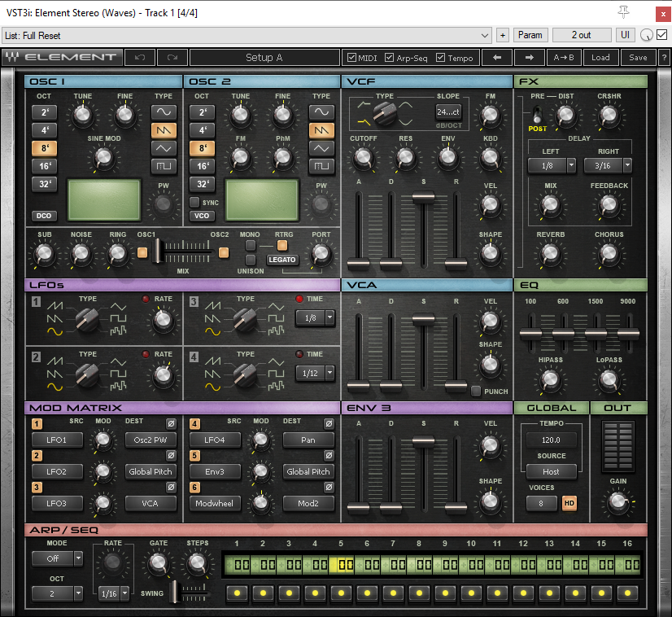Toggle MONO mode button
This screenshot has width=672, height=617.
click(x=251, y=246)
